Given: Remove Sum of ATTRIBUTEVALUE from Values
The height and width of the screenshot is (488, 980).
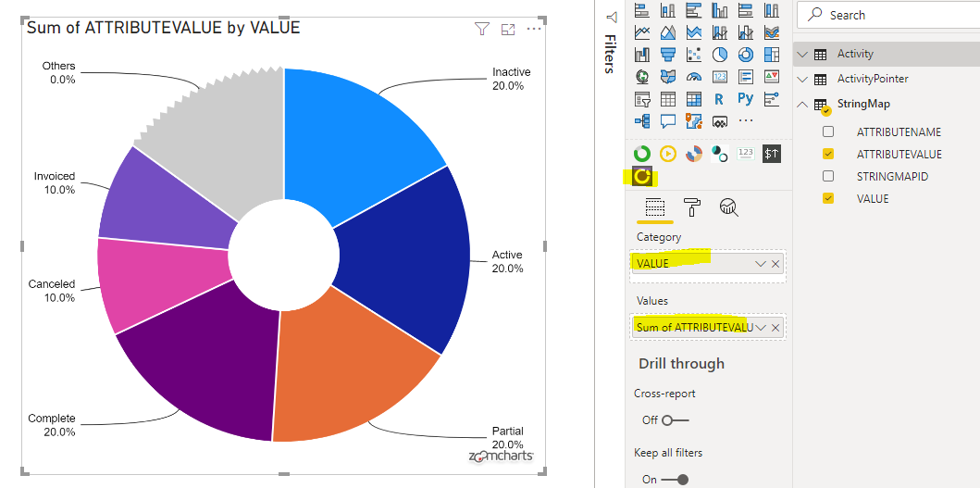Looking at the screenshot, I should pyautogui.click(x=775, y=327).
